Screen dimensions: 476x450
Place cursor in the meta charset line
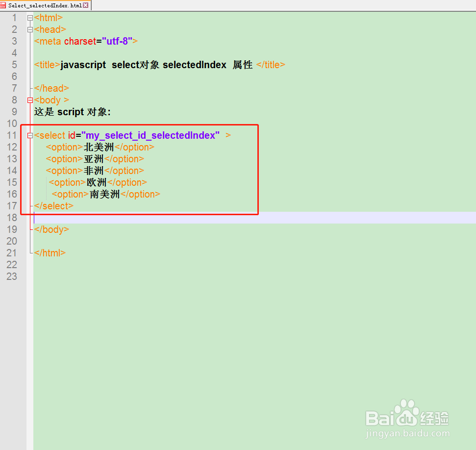tap(86, 41)
